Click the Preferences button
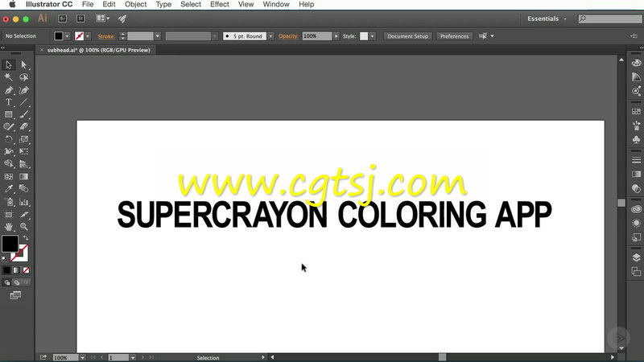The width and height of the screenshot is (644, 362). pos(454,36)
